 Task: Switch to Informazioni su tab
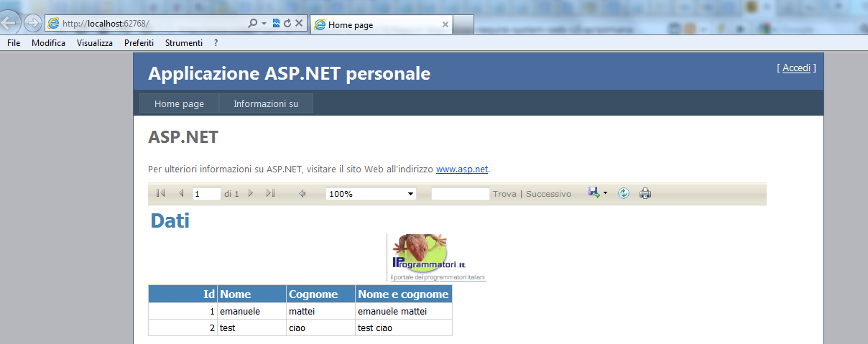[x=265, y=103]
